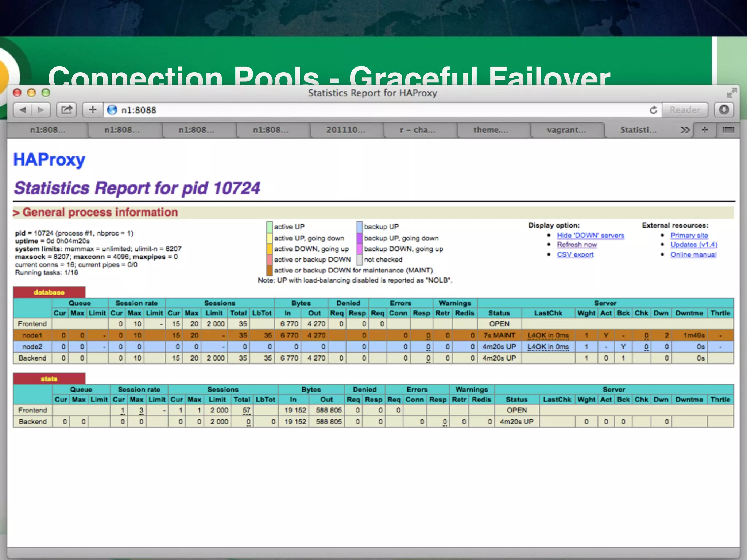Click the globe site icon in address bar
This screenshot has width=747, height=560.
[x=112, y=110]
